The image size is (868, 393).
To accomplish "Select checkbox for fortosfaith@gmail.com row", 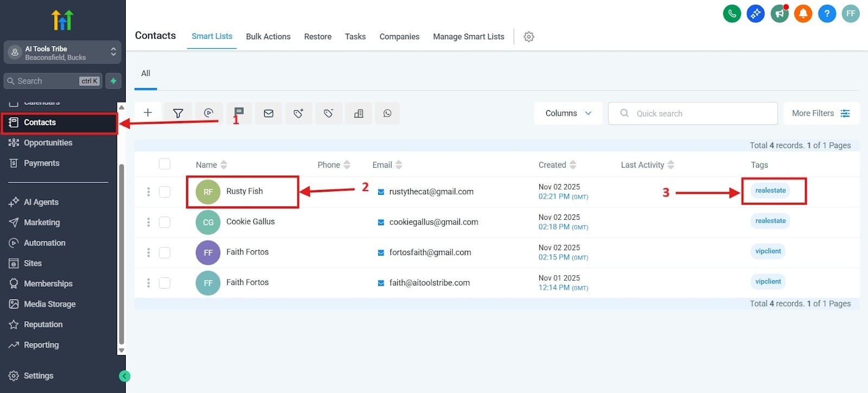I will click(164, 252).
